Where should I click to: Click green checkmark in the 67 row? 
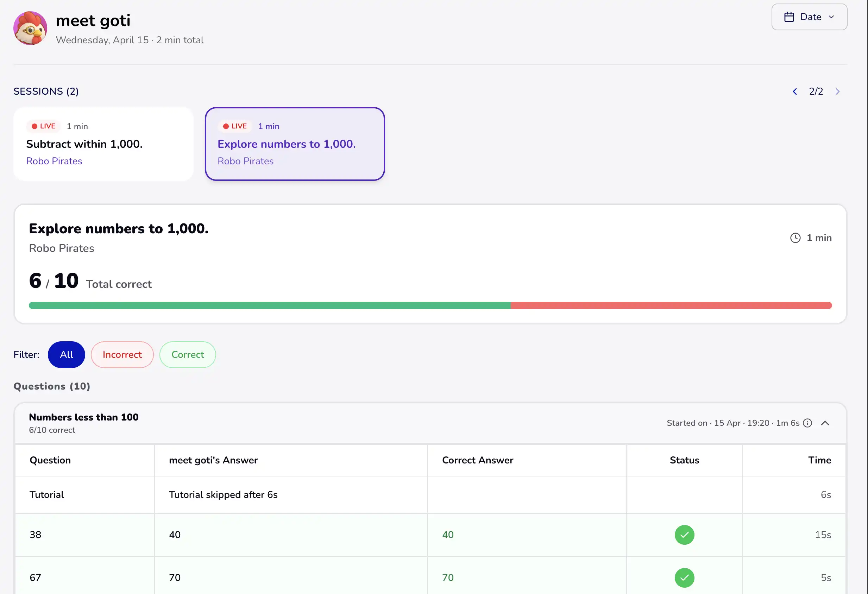point(684,577)
